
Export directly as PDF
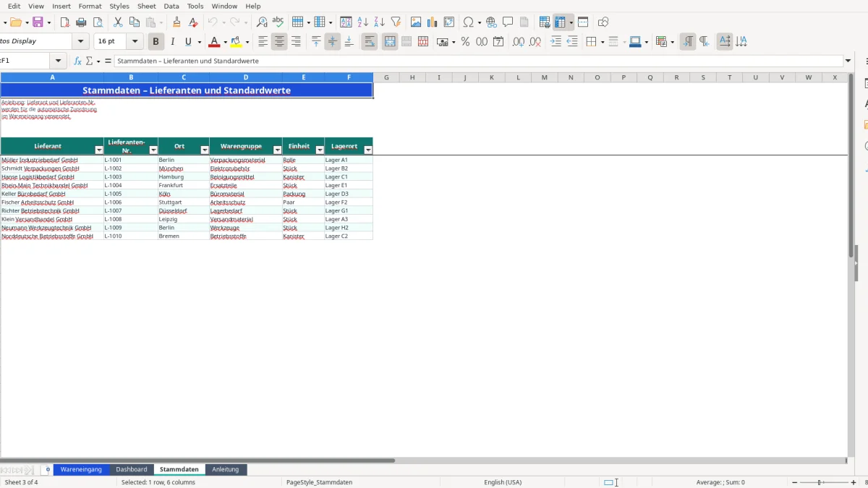tap(65, 22)
